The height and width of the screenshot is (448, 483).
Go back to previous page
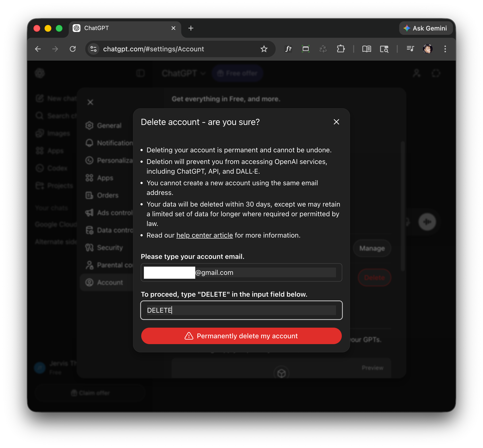38,49
